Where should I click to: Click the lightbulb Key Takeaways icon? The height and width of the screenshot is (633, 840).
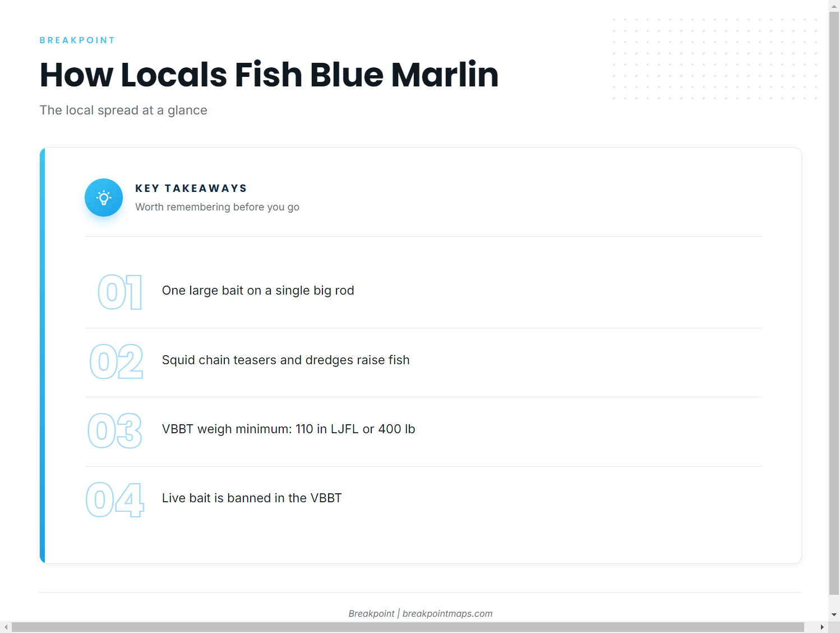coord(104,198)
